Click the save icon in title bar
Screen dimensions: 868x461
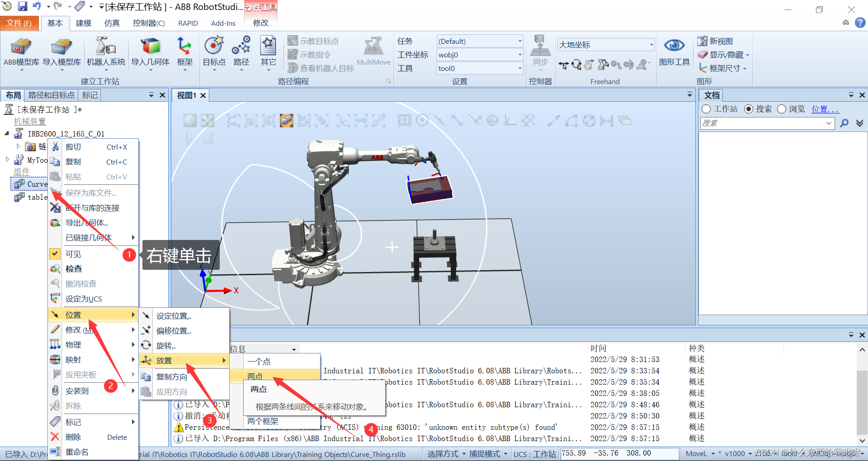click(22, 6)
